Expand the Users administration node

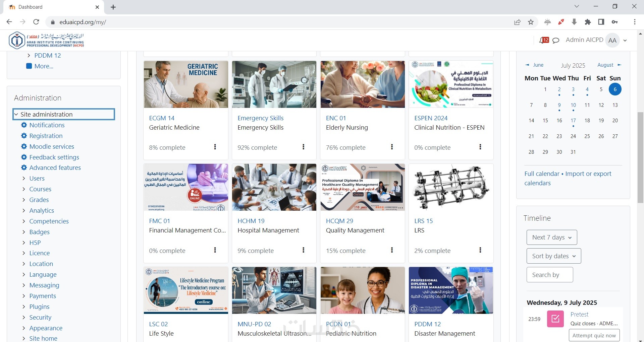coord(24,179)
